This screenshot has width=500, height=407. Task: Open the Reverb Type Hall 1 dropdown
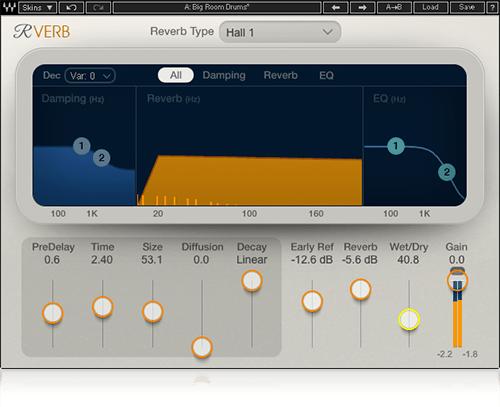point(280,32)
